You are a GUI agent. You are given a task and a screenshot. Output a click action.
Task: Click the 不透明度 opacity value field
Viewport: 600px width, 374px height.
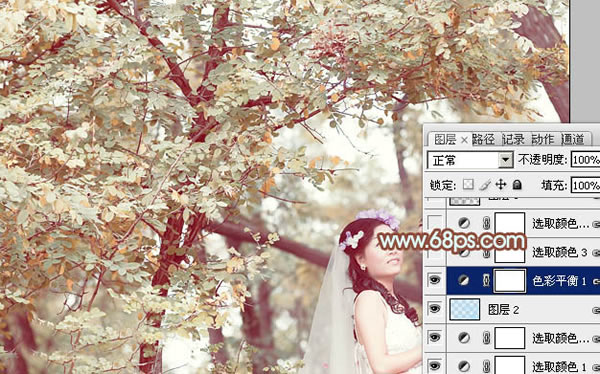[x=585, y=160]
